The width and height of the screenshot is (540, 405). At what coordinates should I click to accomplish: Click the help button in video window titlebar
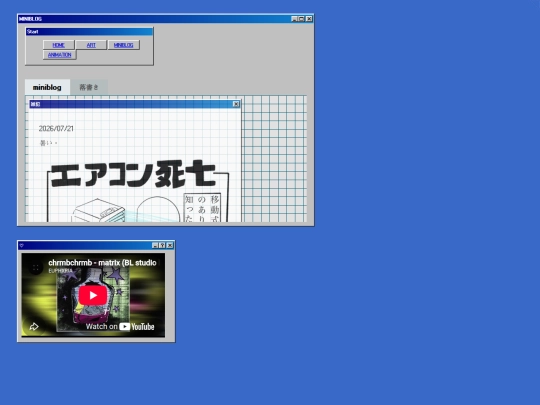[162, 245]
